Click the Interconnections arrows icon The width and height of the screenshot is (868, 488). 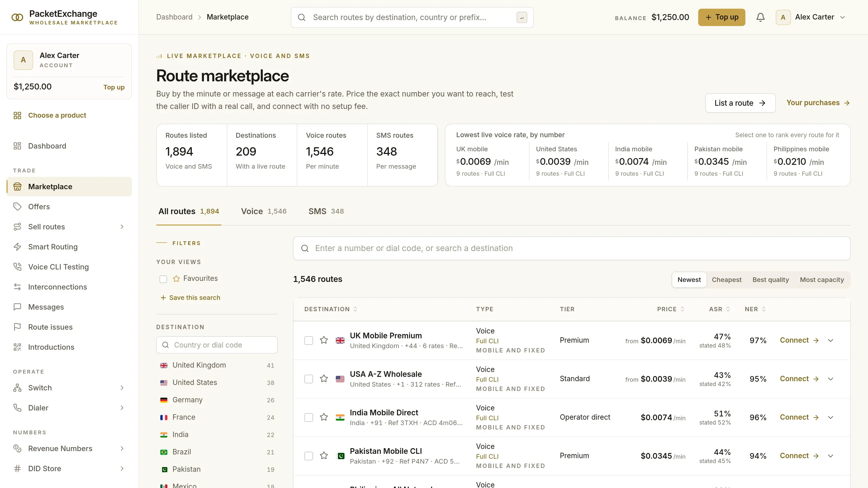(x=17, y=287)
